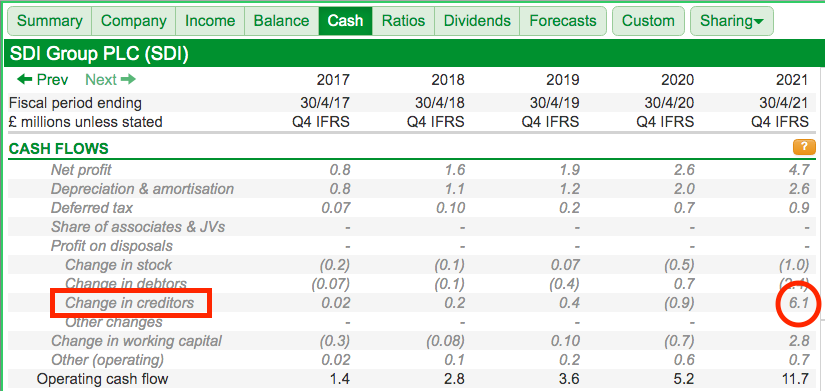The width and height of the screenshot is (825, 391).
Task: Open the Company tab
Action: pos(134,21)
